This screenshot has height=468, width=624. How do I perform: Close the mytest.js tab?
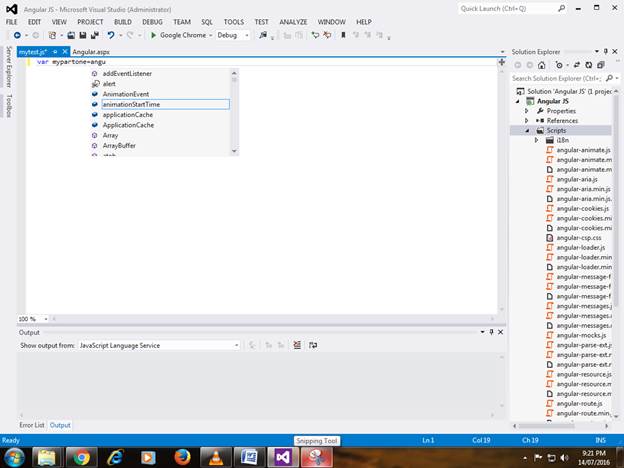pyautogui.click(x=65, y=52)
